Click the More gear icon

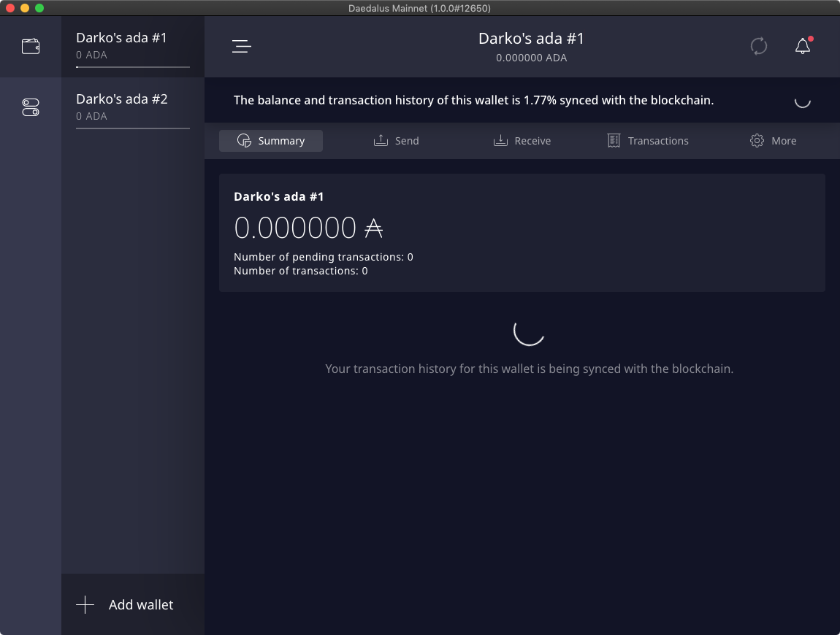[757, 141]
